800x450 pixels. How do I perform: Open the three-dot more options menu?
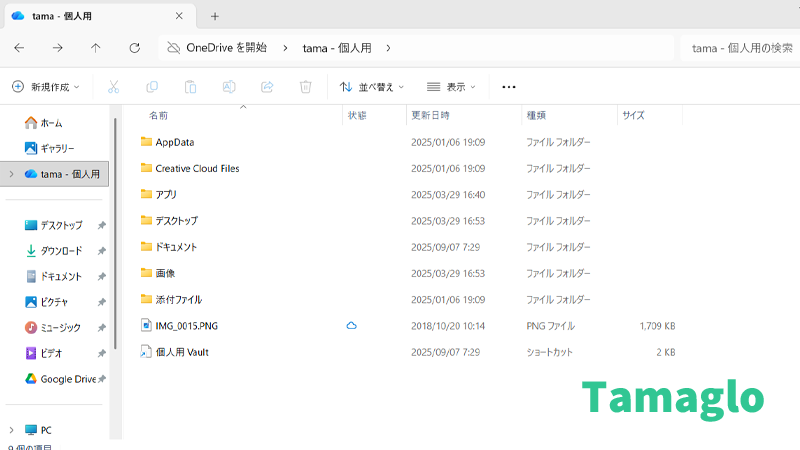pos(509,87)
